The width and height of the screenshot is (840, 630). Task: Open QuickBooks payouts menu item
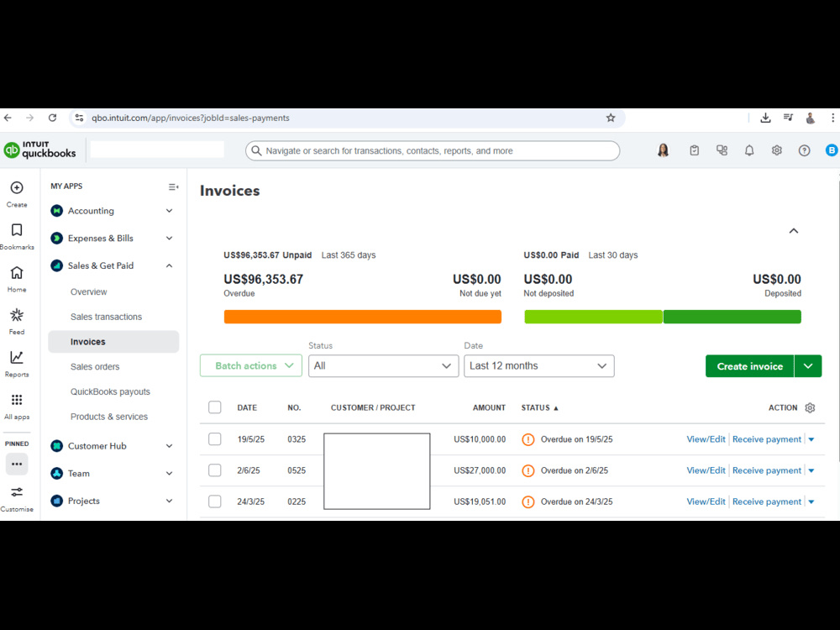click(110, 391)
